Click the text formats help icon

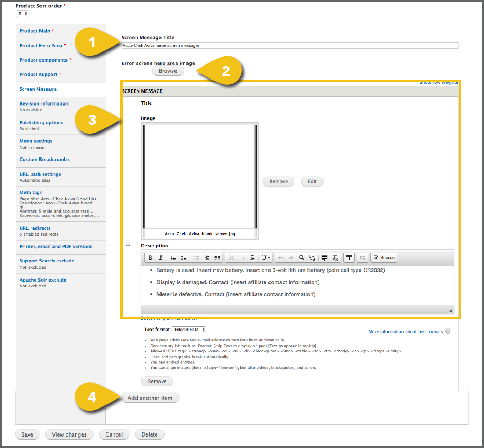click(448, 331)
